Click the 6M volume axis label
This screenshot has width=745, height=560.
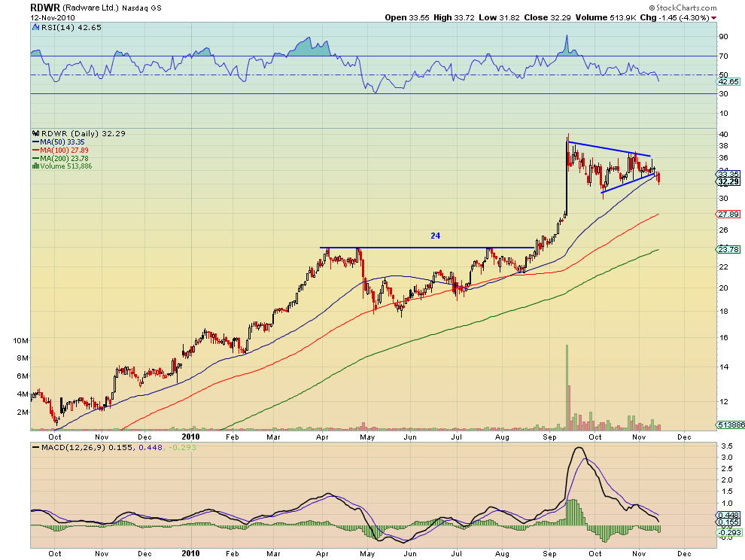[x=23, y=376]
